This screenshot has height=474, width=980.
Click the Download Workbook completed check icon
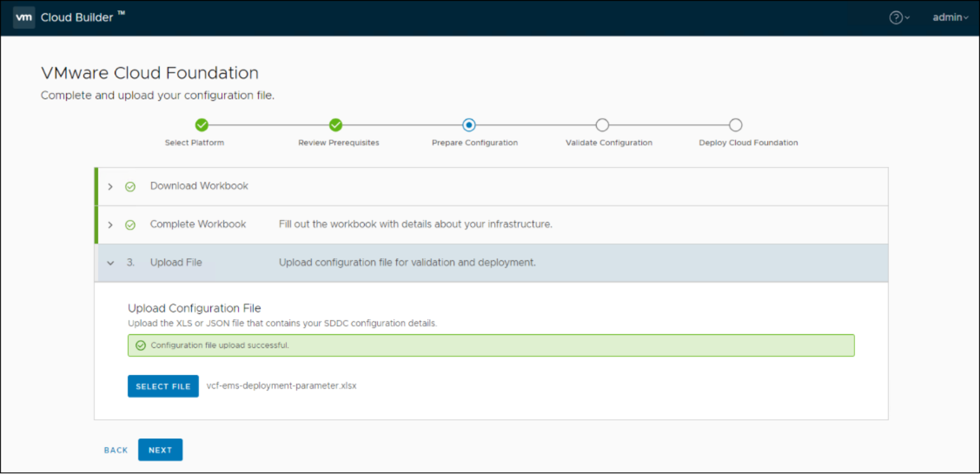point(130,187)
